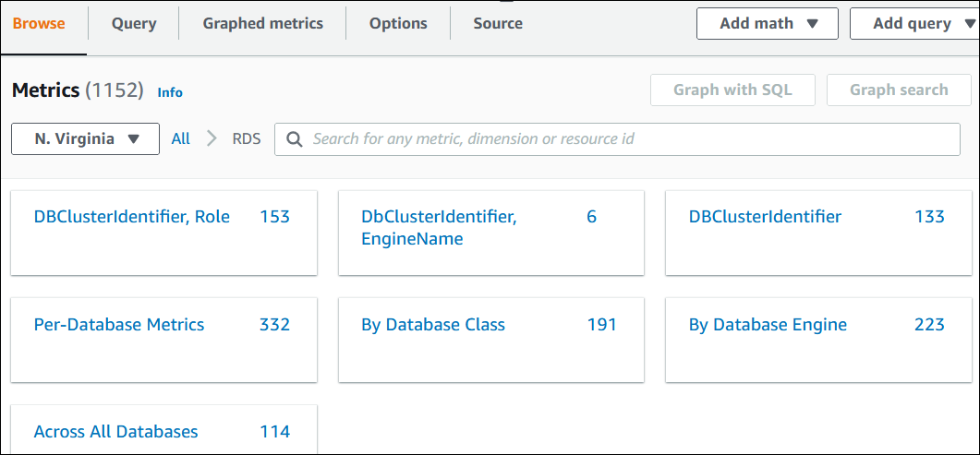Focus the metric search input field
The image size is (980, 455).
pyautogui.click(x=628, y=139)
